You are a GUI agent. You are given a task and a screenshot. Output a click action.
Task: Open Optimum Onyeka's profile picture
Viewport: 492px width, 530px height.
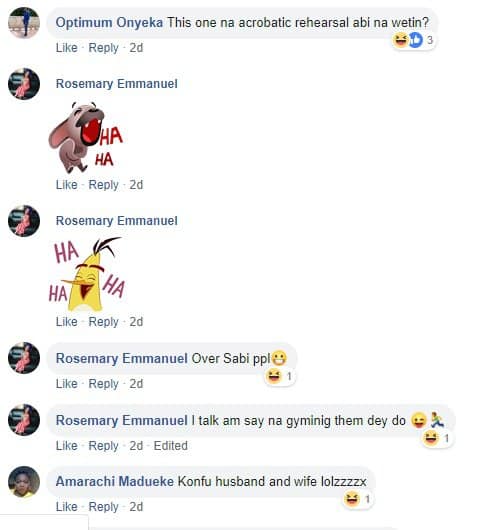(24, 23)
